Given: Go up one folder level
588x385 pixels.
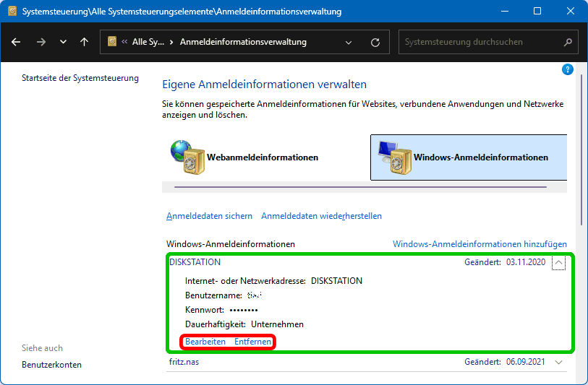Looking at the screenshot, I should click(x=84, y=42).
